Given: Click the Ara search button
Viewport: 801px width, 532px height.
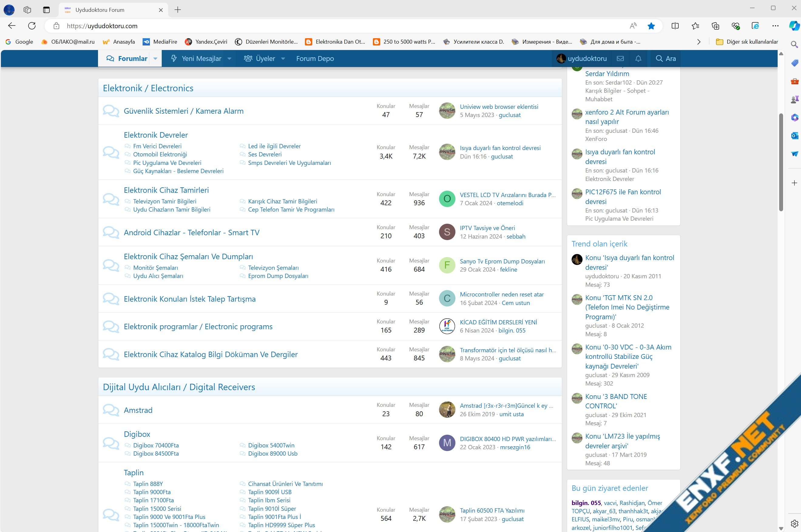Looking at the screenshot, I should pyautogui.click(x=665, y=59).
